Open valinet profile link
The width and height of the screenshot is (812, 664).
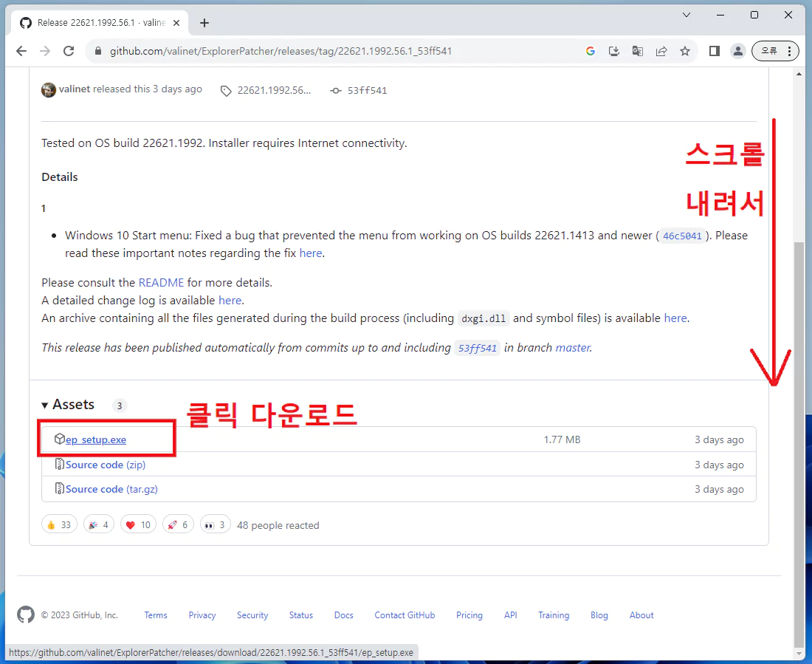[x=75, y=89]
